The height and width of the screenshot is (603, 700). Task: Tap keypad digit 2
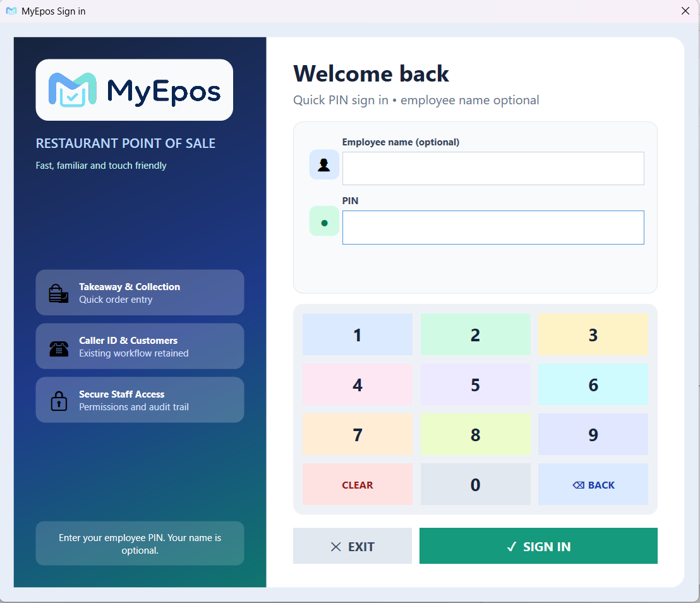coord(476,334)
